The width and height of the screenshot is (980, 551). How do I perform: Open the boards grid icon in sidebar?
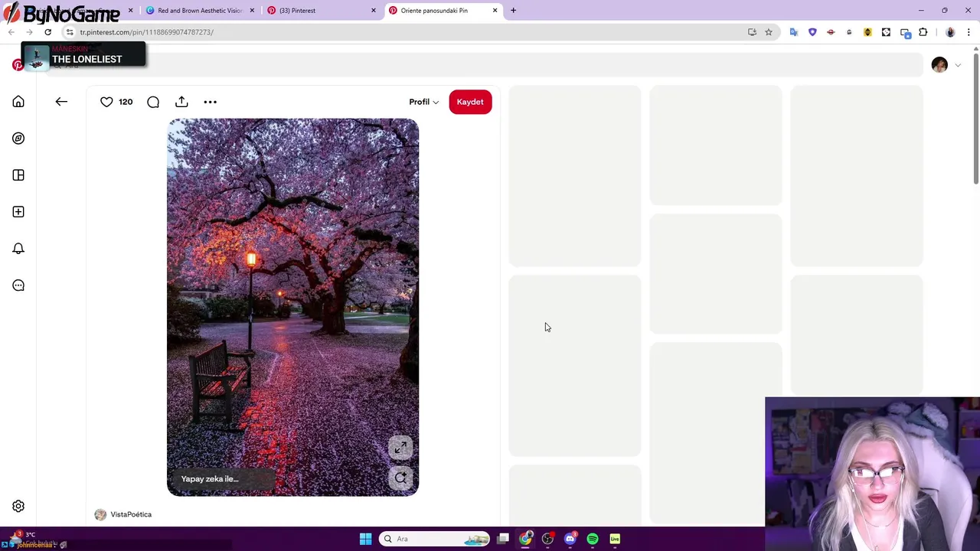pyautogui.click(x=18, y=175)
